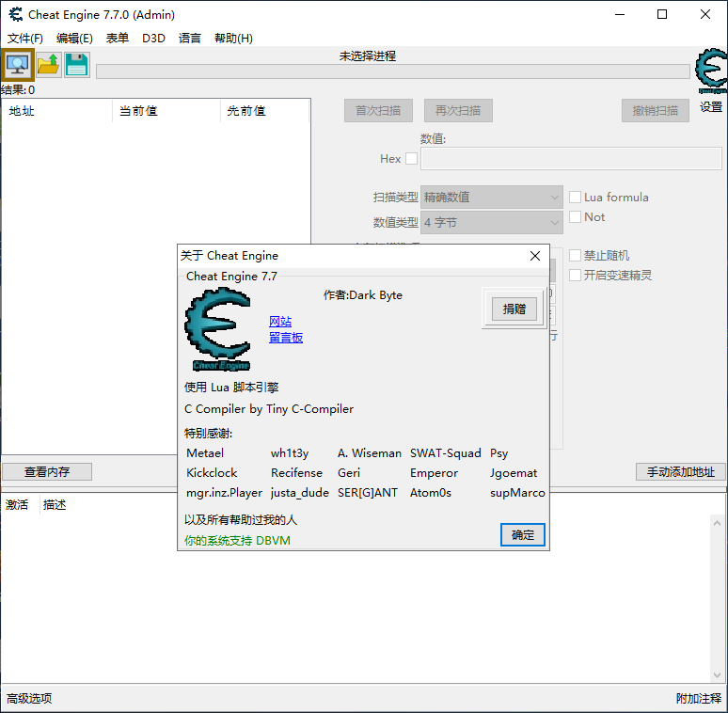The width and height of the screenshot is (728, 713).
Task: Click the 附加注释 status bar entry
Action: point(698,698)
